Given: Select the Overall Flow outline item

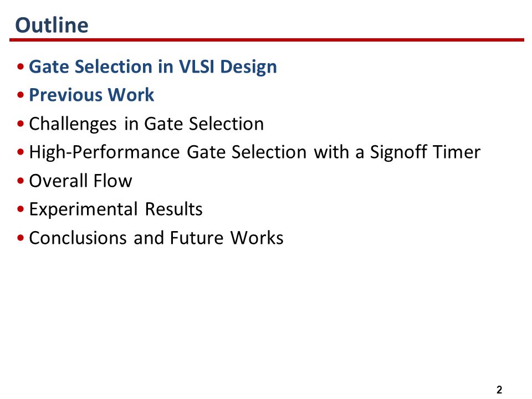Looking at the screenshot, I should click(80, 181).
